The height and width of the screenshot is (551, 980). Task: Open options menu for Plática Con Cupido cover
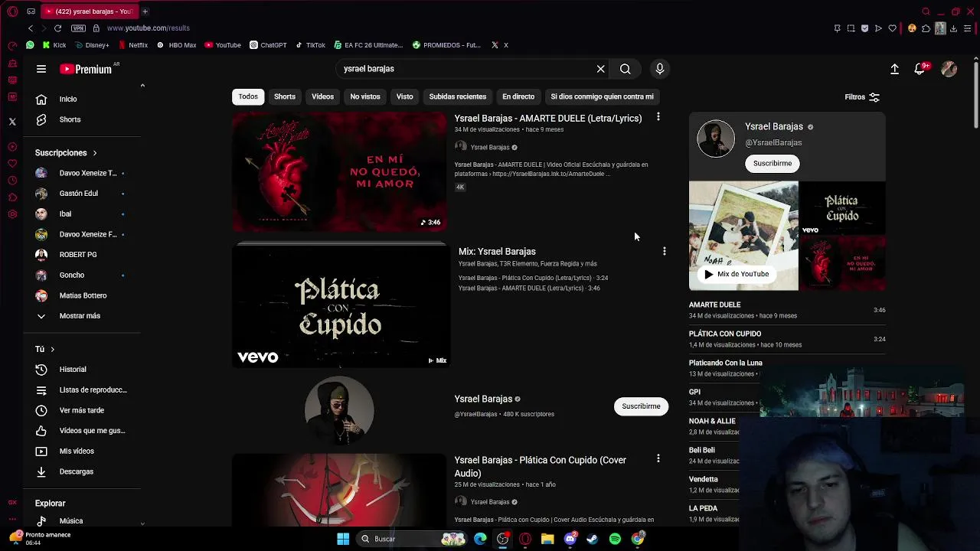pos(658,458)
